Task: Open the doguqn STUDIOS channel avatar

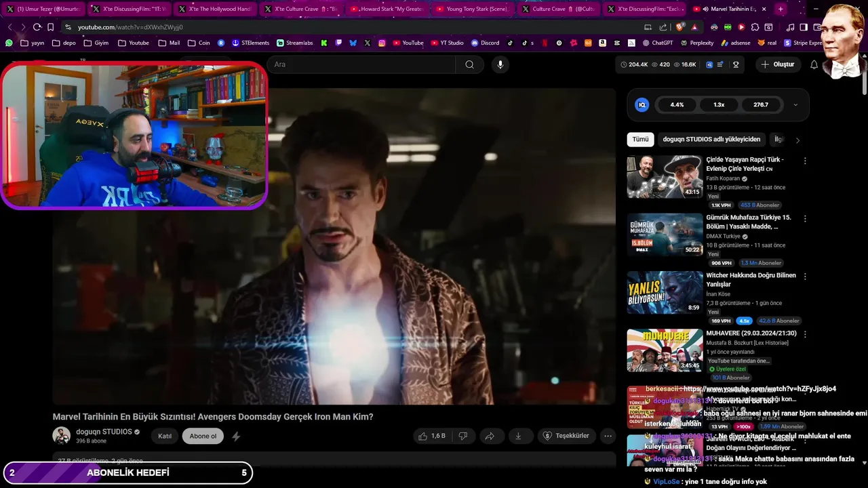Action: coord(62,436)
